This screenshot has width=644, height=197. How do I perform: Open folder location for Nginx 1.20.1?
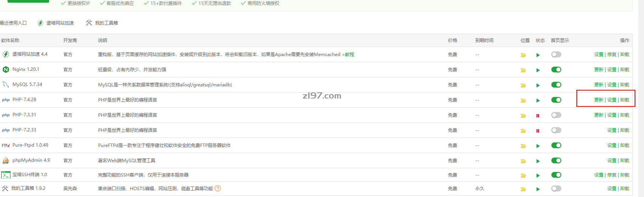pyautogui.click(x=523, y=70)
